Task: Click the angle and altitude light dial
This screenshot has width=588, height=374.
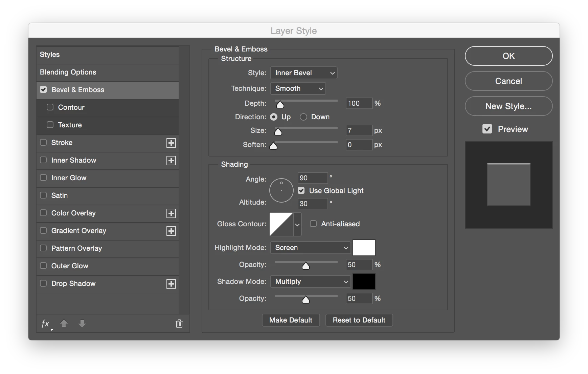Action: coord(281,190)
